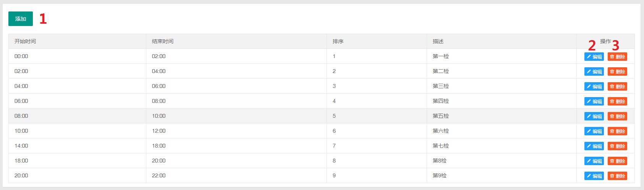This screenshot has width=644, height=190.
Task: Click the green 添加 button
Action: (x=21, y=19)
